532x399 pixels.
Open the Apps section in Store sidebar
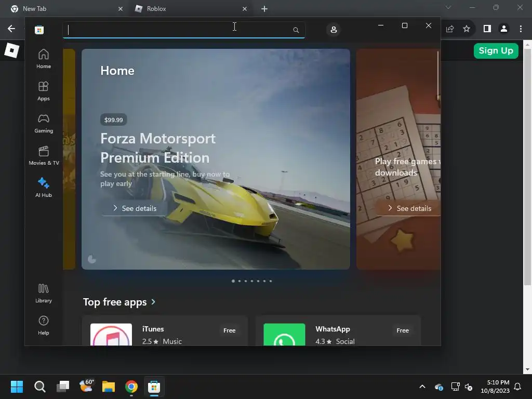[x=44, y=91]
